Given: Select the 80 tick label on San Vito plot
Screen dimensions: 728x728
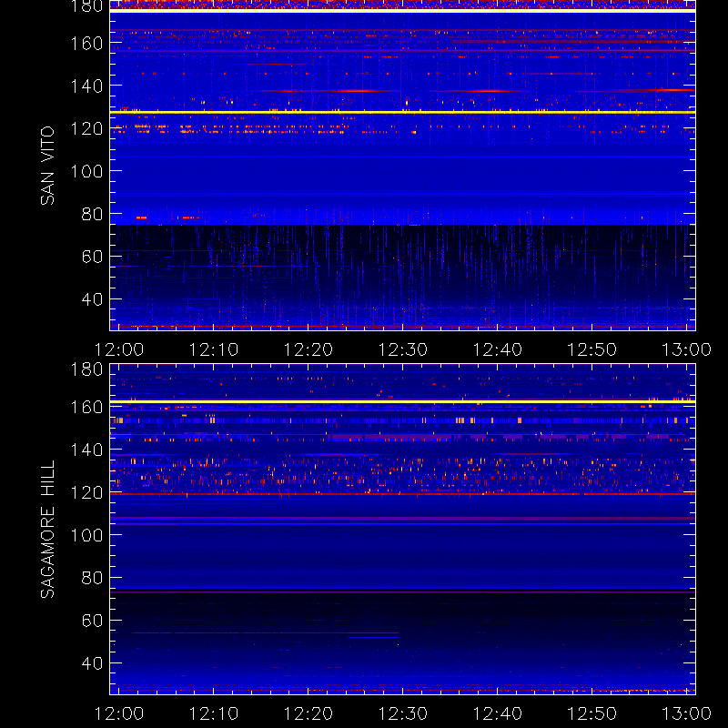Looking at the screenshot, I should coord(92,214).
